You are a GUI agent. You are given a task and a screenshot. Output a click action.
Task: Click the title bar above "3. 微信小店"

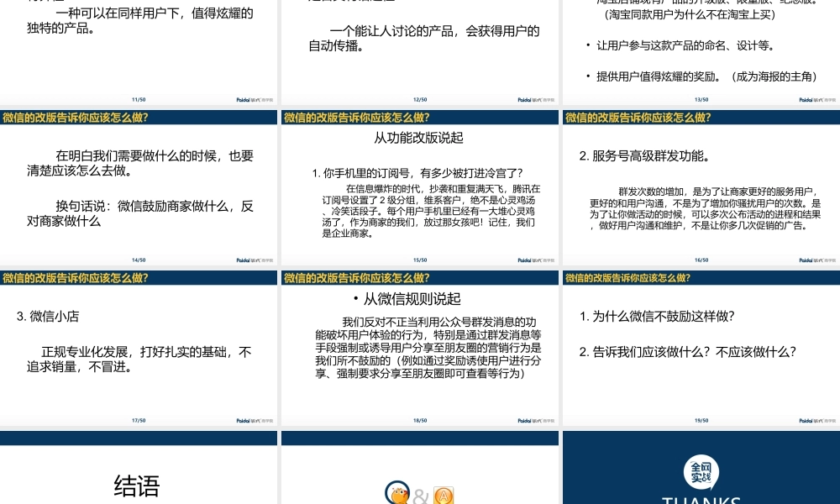[x=137, y=277]
